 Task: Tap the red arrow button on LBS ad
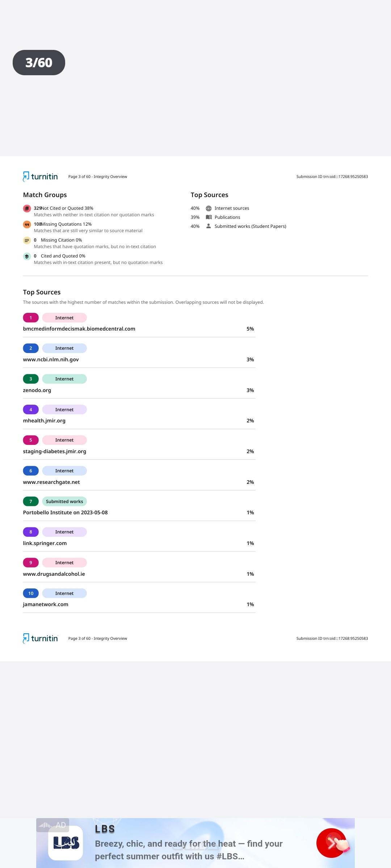331,843
